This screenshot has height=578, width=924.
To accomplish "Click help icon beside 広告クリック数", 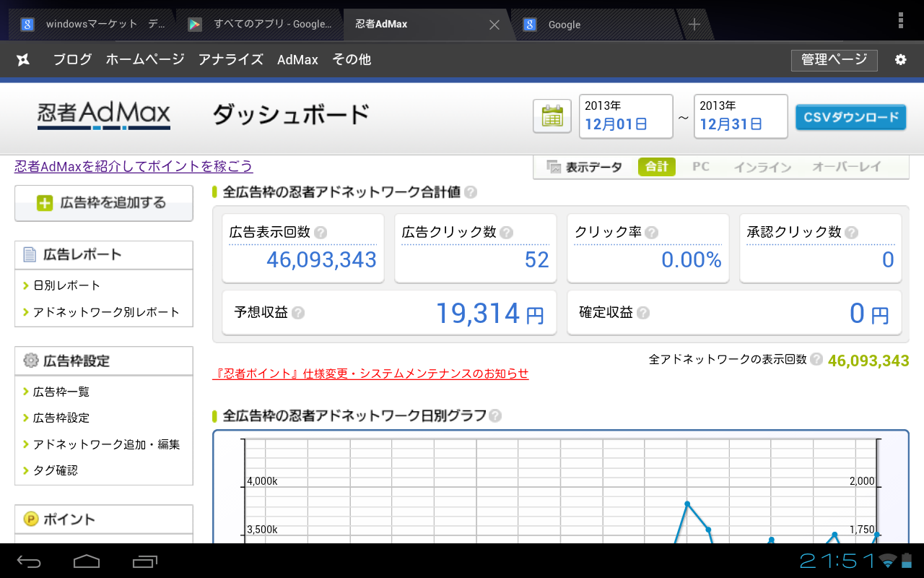I will 507,233.
